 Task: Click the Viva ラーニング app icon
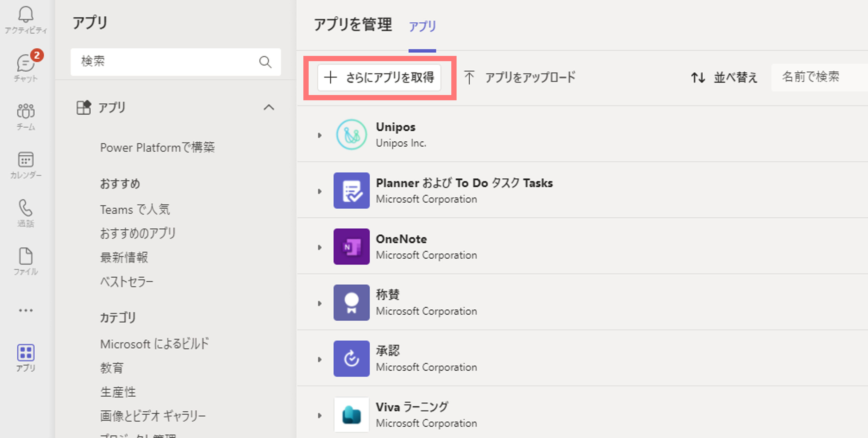click(352, 414)
